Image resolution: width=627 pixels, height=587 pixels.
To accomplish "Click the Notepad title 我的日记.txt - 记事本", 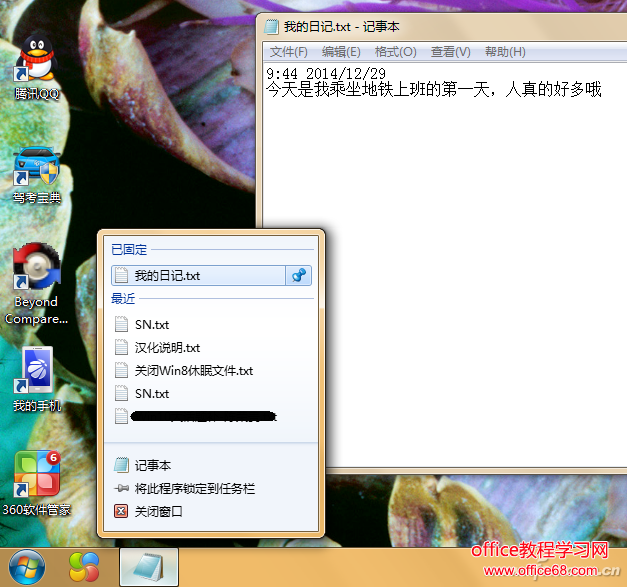I will click(341, 27).
